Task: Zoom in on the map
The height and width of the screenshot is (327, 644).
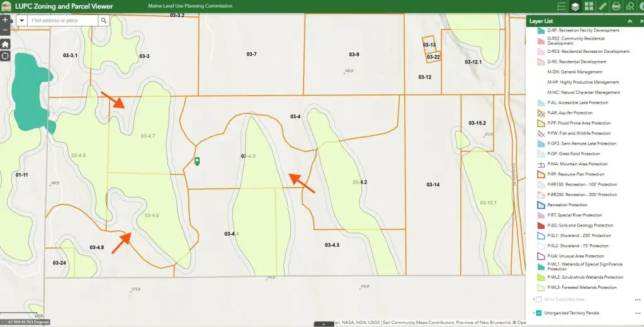Action: point(5,20)
